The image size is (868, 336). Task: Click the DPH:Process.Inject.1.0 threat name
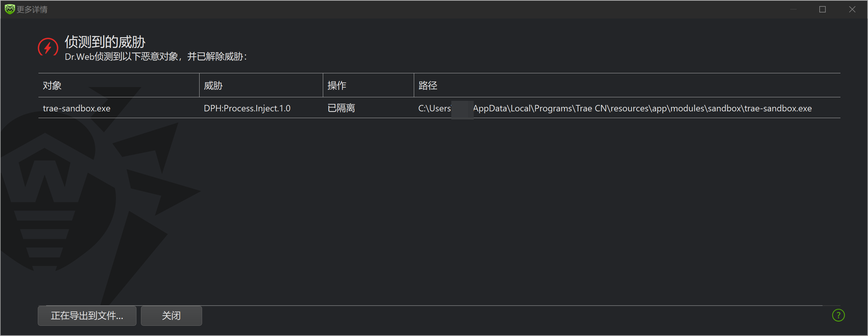[247, 108]
